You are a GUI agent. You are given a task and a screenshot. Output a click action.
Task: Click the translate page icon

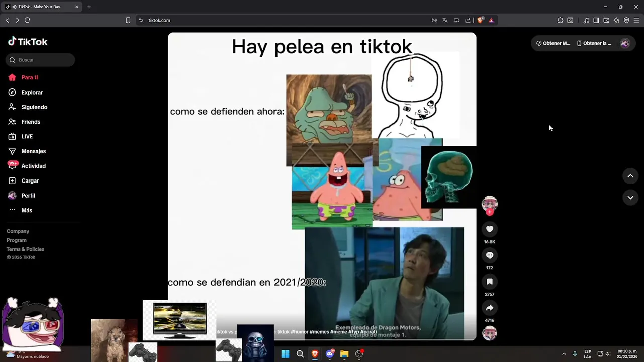pos(445,20)
